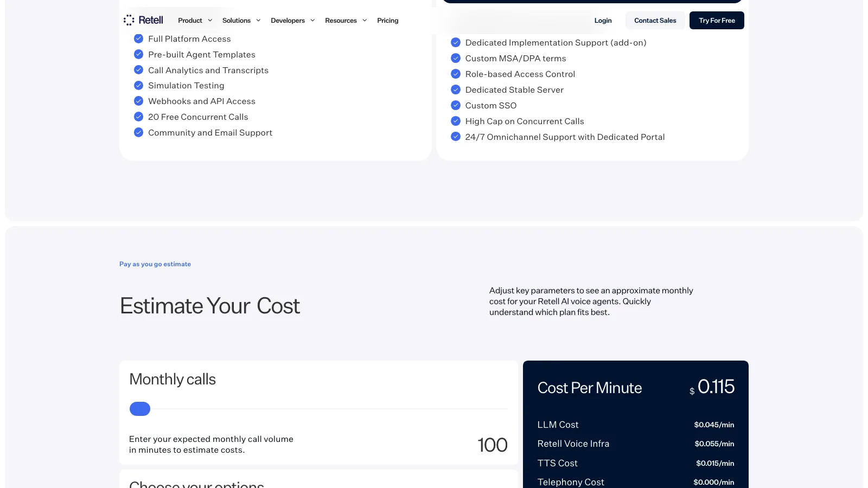The width and height of the screenshot is (868, 488).
Task: Click the 0.115 cost per minute value
Action: tap(716, 387)
